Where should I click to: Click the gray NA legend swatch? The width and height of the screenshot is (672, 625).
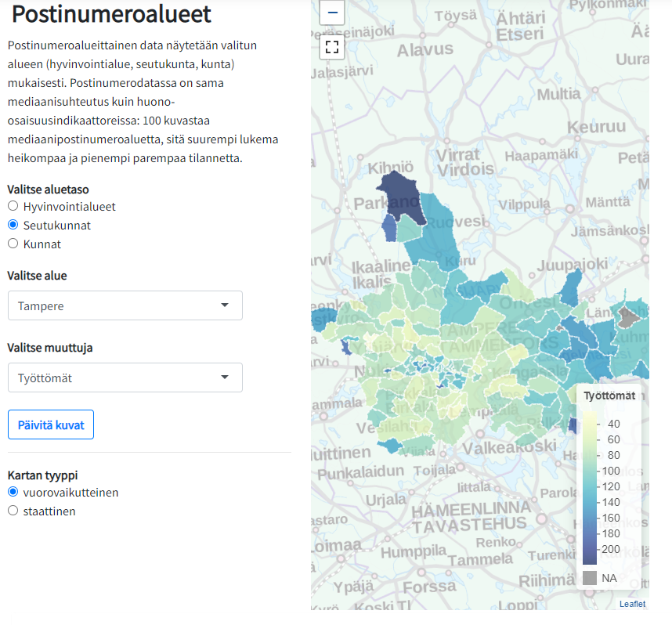pyautogui.click(x=589, y=578)
